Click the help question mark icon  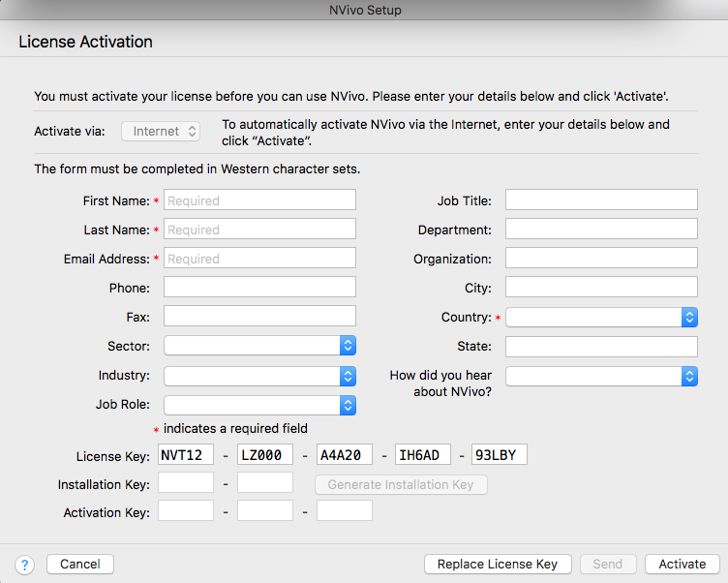(x=25, y=565)
